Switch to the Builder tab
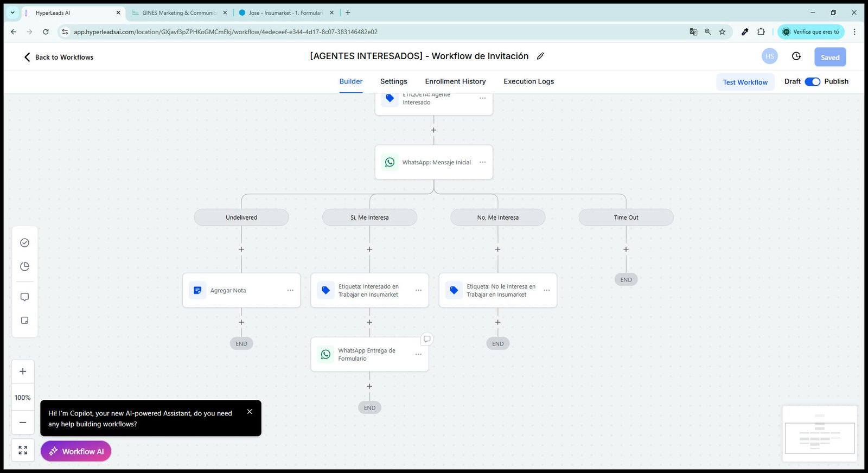Image resolution: width=868 pixels, height=473 pixels. click(x=350, y=81)
